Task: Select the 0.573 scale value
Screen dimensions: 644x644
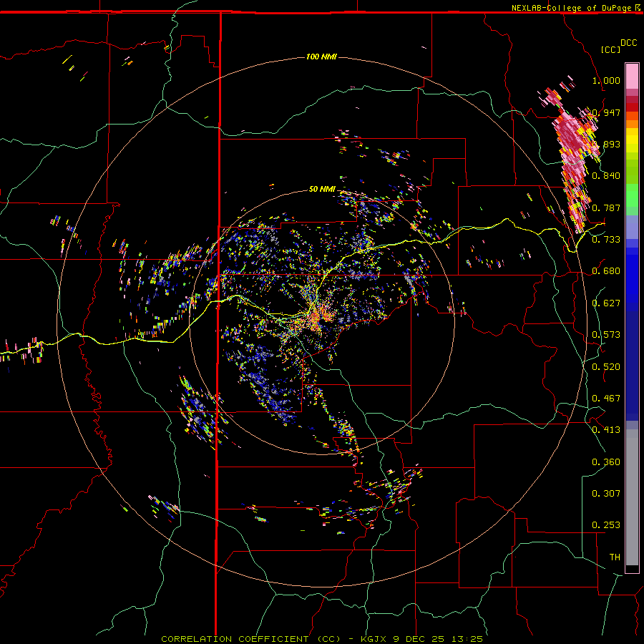Action: [x=606, y=335]
